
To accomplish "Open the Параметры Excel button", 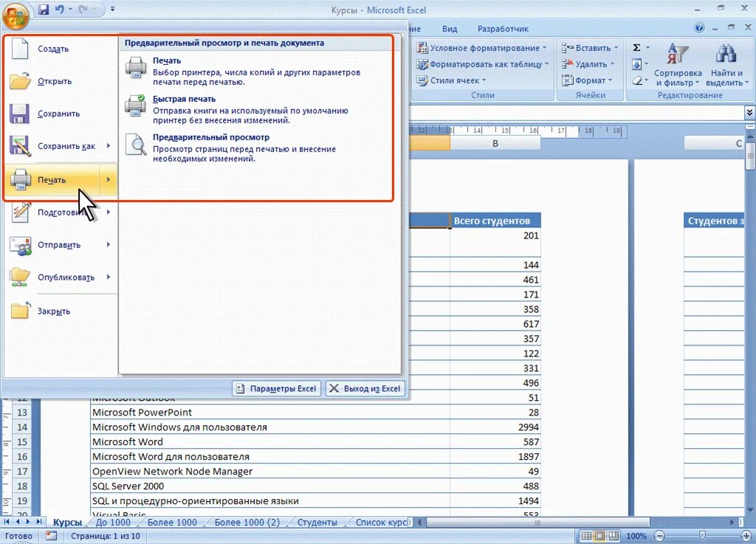I will [x=277, y=388].
